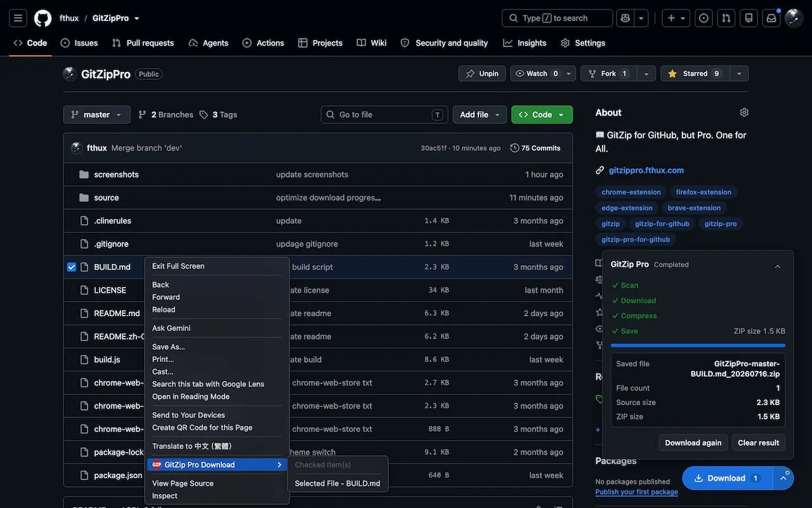Open the master branch dropdown
The width and height of the screenshot is (812, 508).
(96, 115)
